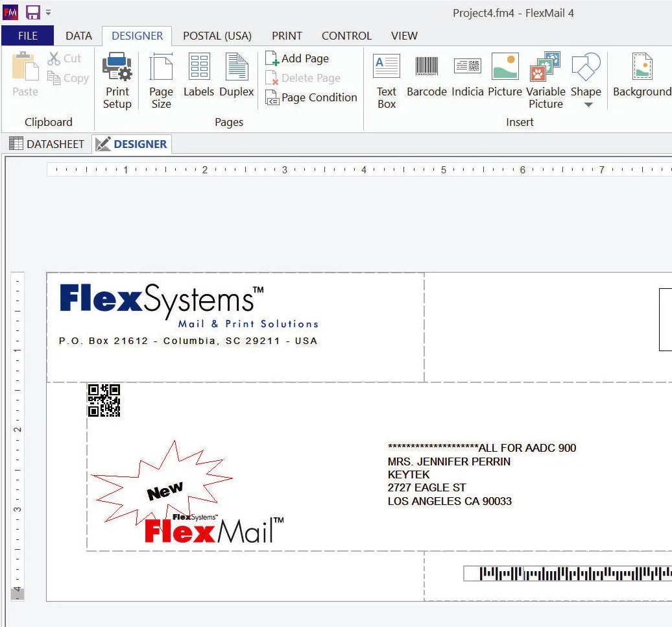Click the Delete Page command
672x627 pixels.
click(303, 78)
